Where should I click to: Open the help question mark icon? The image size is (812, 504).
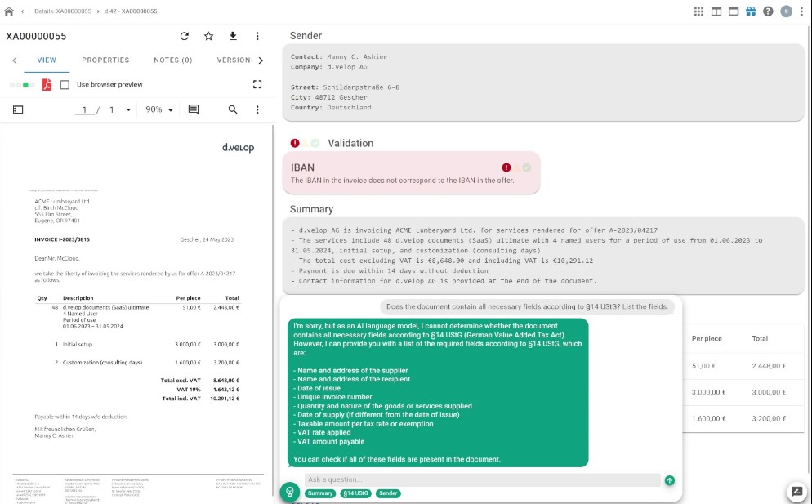(768, 11)
